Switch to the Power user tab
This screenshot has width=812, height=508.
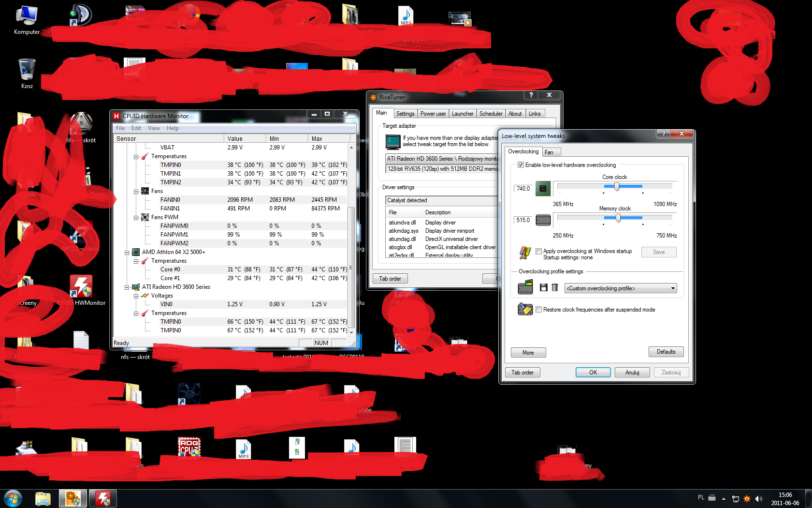point(433,114)
